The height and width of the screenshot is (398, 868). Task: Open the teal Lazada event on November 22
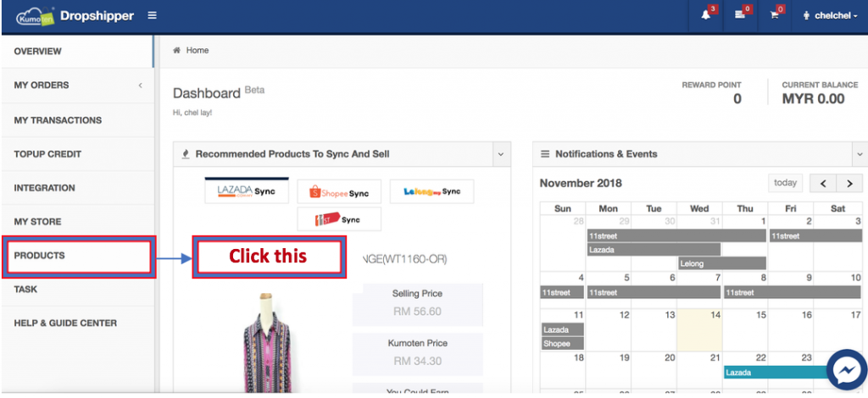pos(775,373)
